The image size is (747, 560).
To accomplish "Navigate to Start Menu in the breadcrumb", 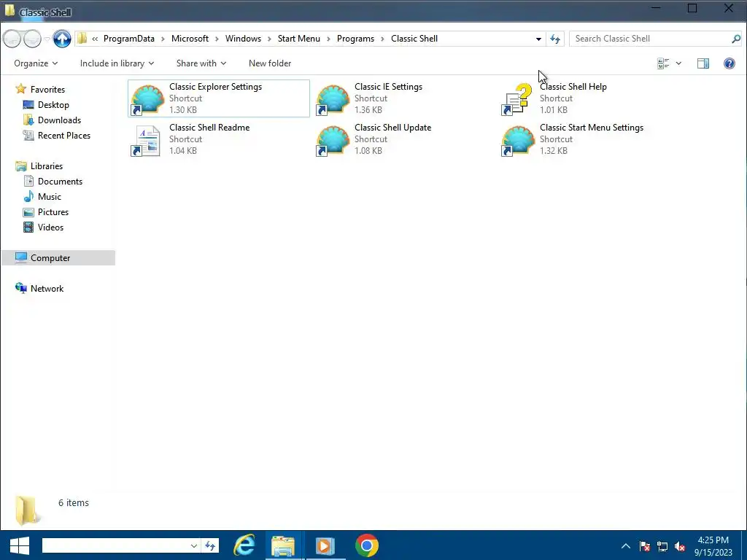I will (x=299, y=39).
